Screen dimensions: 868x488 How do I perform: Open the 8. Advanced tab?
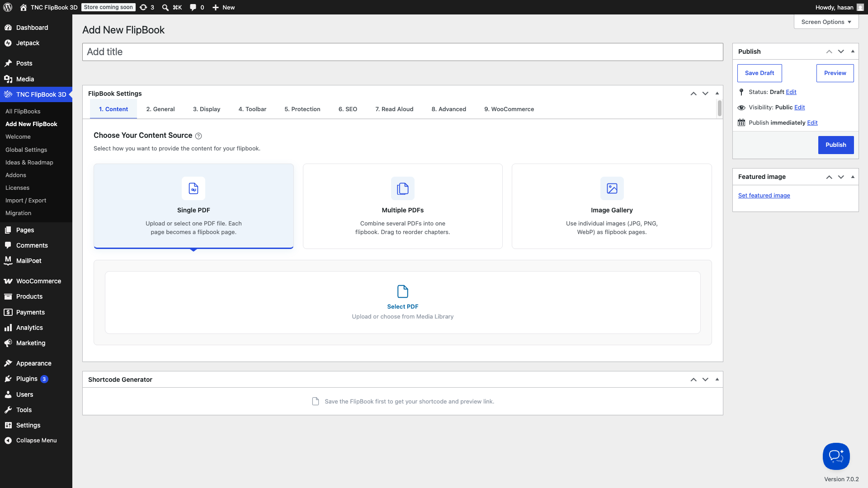(x=448, y=109)
